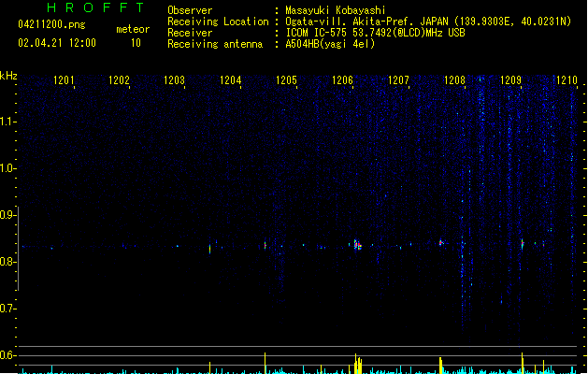Select the Ogata-vill. Akita-Pref. location text

click(x=428, y=22)
